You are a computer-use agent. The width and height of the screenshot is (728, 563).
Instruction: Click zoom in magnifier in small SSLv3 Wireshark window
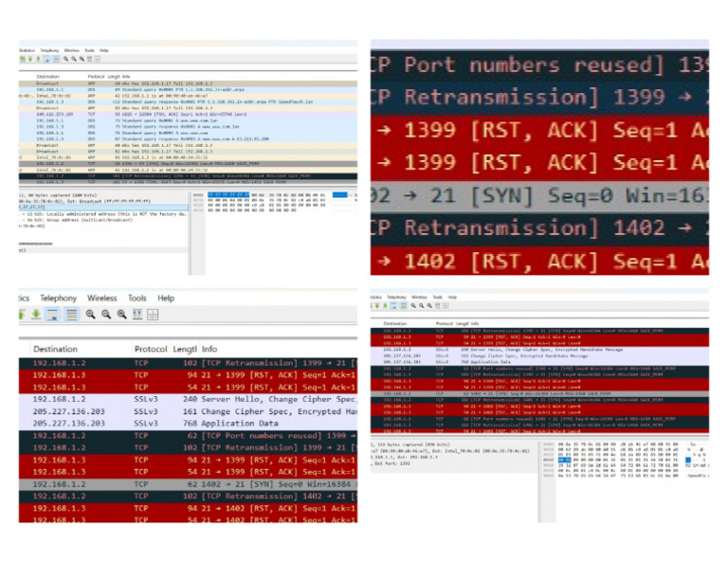point(413,305)
